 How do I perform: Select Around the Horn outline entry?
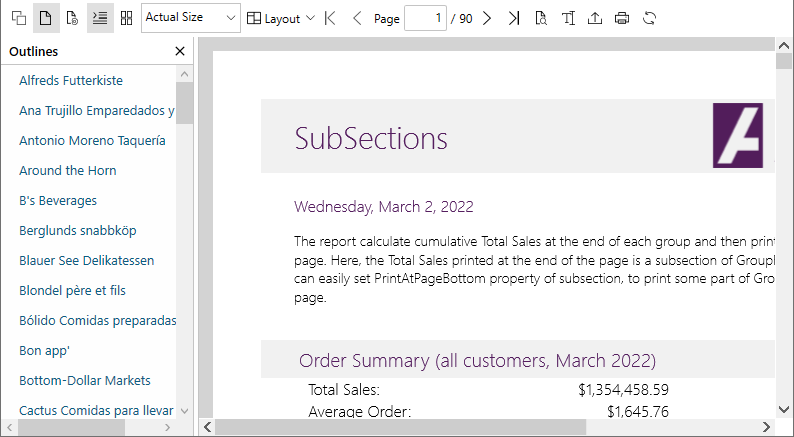(67, 171)
